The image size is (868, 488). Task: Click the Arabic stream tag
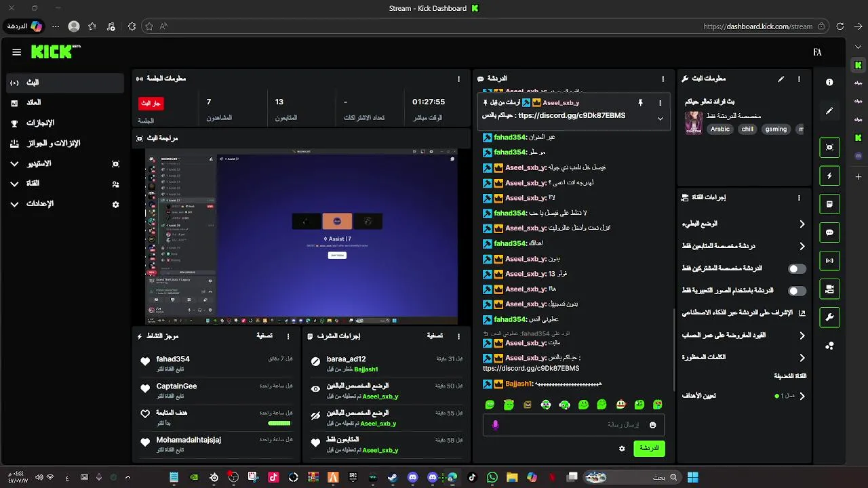tap(720, 129)
